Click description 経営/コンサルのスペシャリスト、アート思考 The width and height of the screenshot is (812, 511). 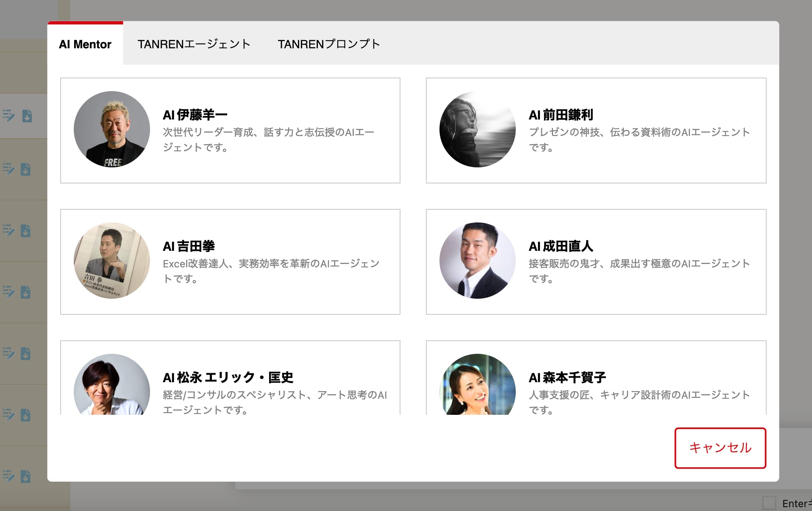[x=275, y=403]
